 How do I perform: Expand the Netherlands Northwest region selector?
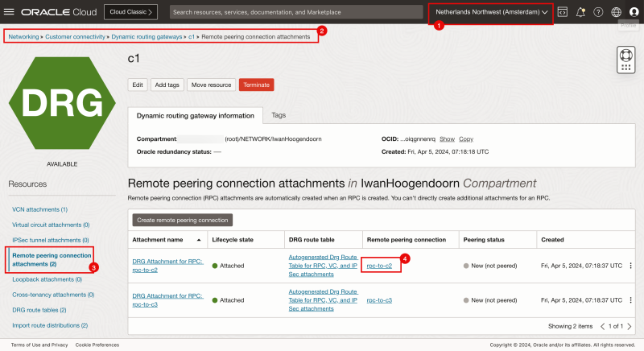pyautogui.click(x=491, y=12)
